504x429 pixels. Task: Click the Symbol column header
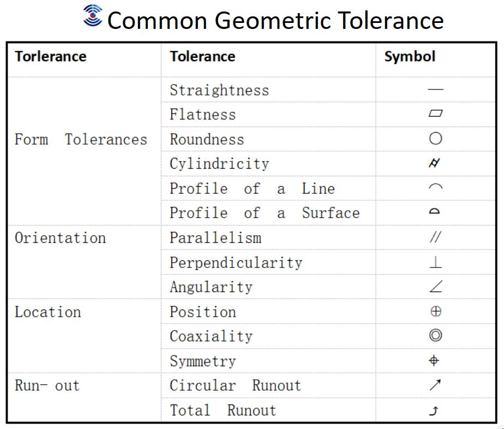coord(410,57)
